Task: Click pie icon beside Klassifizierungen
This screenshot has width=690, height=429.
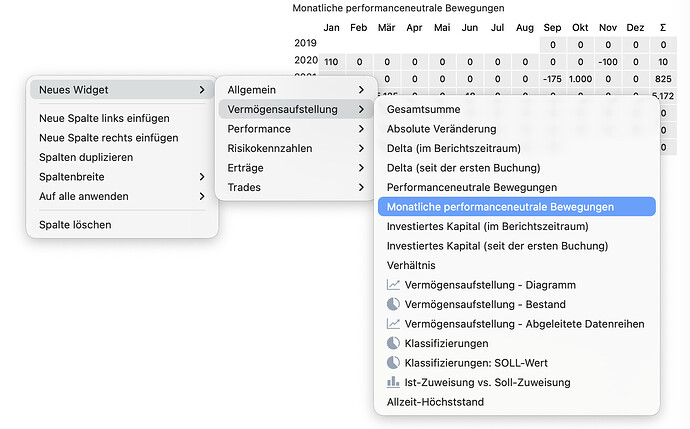Action: 393,343
